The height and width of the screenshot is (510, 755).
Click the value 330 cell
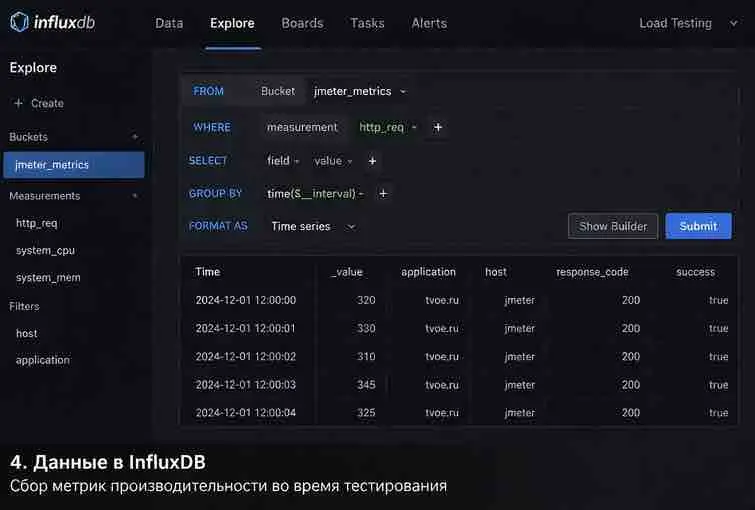click(x=366, y=328)
